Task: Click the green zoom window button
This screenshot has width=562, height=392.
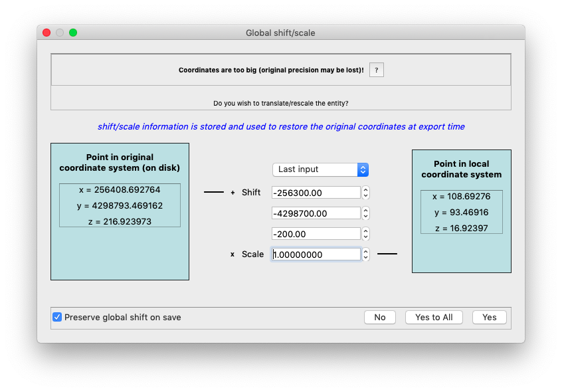Action: 73,33
